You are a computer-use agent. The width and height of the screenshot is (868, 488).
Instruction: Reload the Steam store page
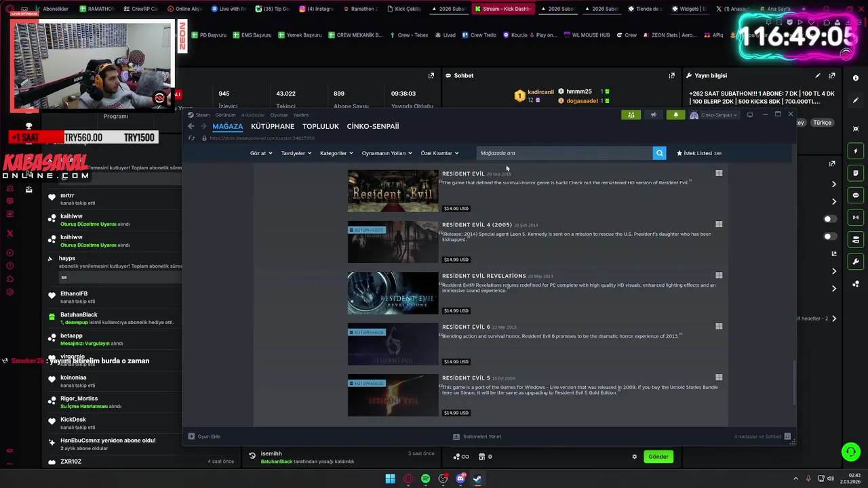191,138
